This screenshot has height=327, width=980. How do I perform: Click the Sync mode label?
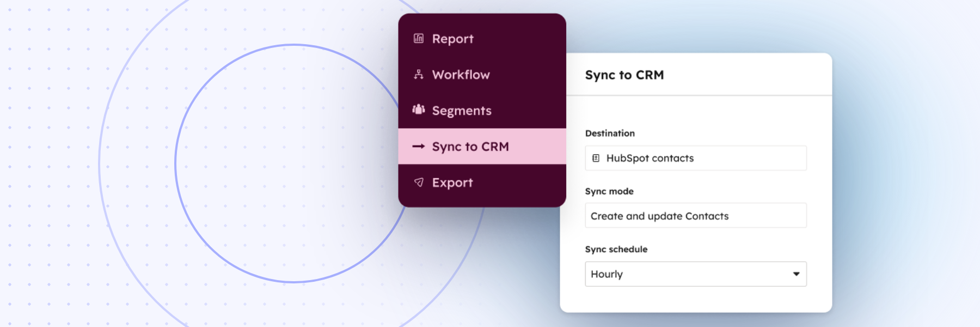[609, 191]
